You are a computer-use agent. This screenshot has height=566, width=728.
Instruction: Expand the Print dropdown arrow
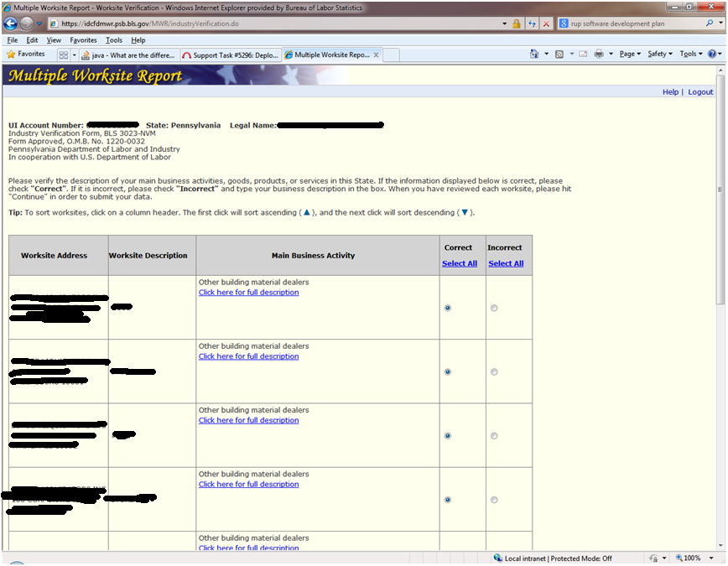point(611,54)
